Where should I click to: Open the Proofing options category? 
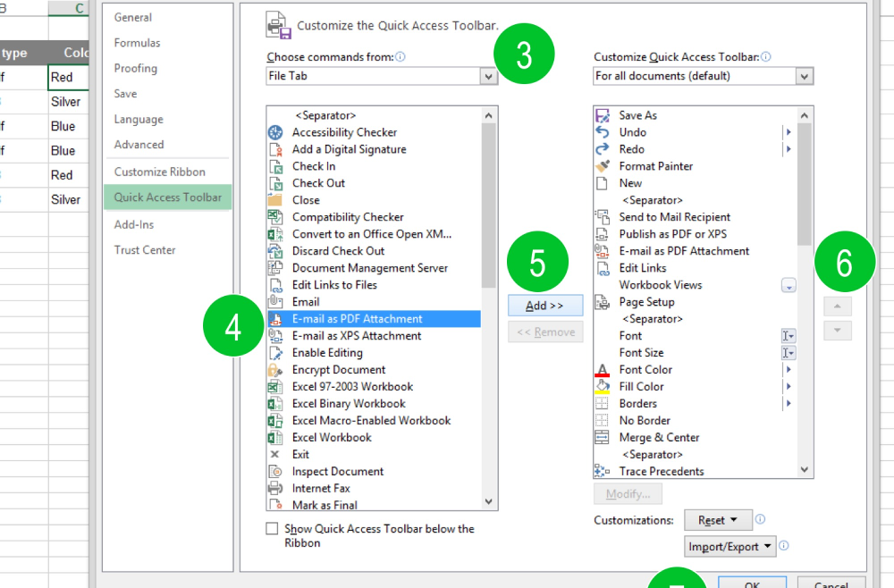(x=135, y=69)
